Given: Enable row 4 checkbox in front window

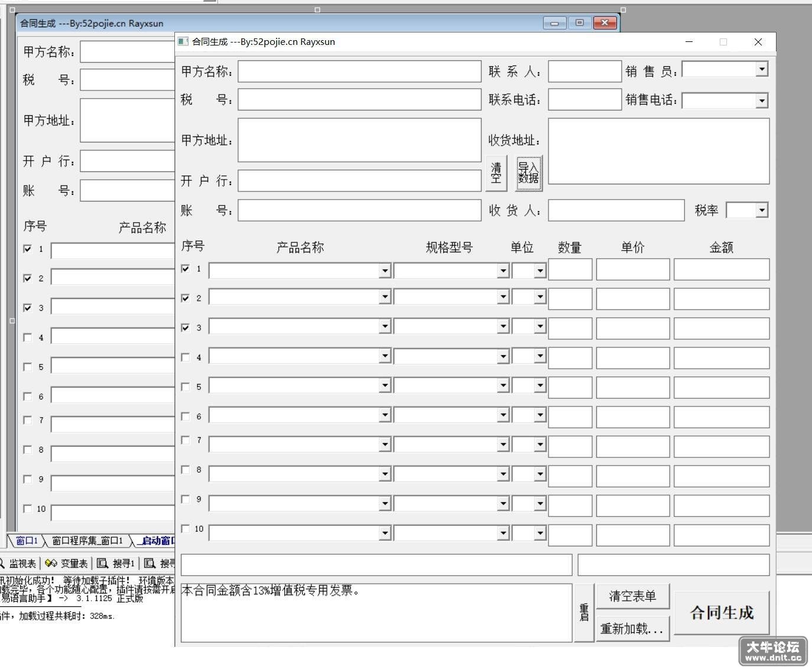Looking at the screenshot, I should 186,357.
